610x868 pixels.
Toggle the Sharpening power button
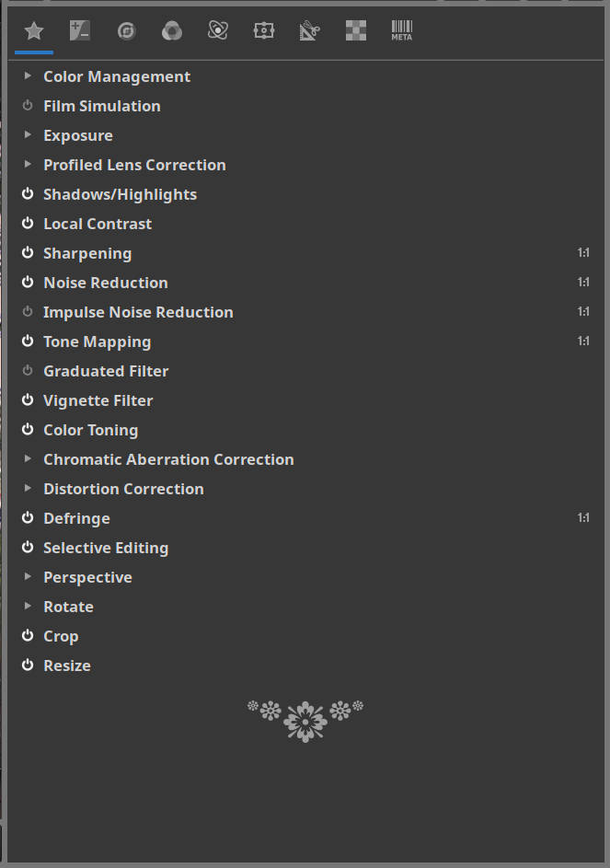(28, 253)
